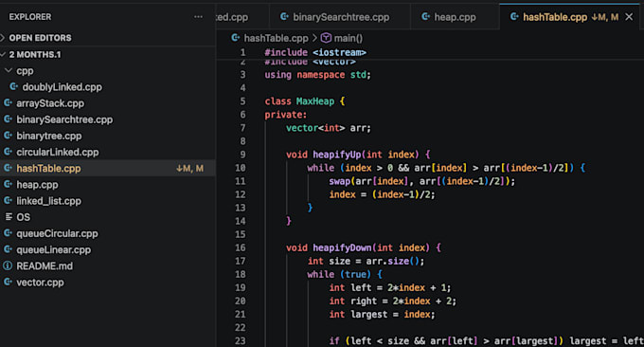Screen dimensions: 644x347
Task: Click on 'void heapifyUp(int index) {' line
Action: coord(358,155)
